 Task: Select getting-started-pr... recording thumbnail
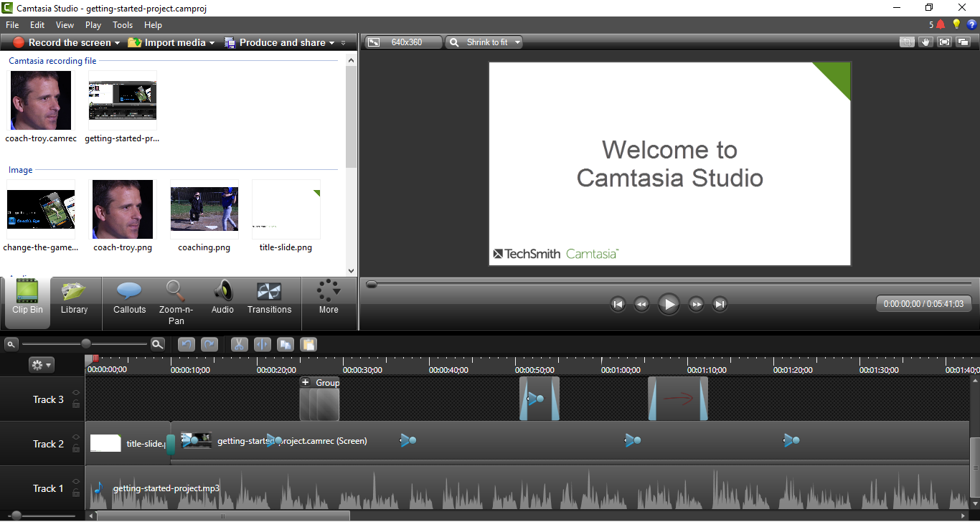tap(122, 100)
